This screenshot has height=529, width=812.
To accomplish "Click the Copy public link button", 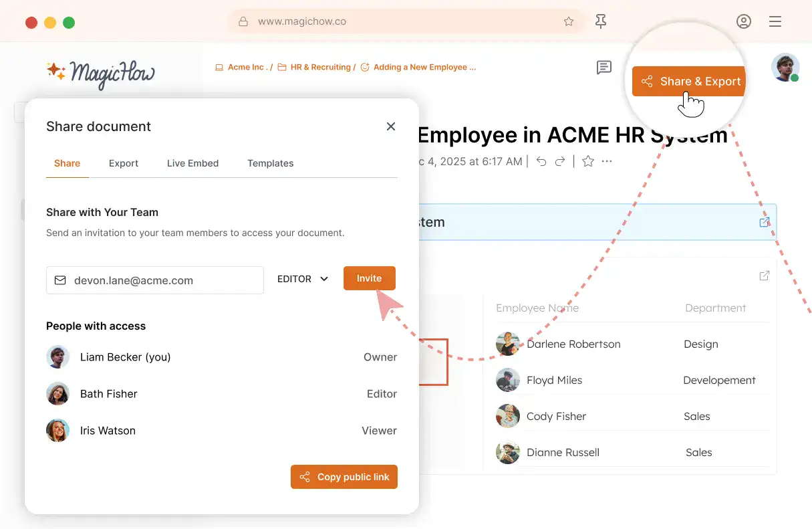I will click(344, 477).
